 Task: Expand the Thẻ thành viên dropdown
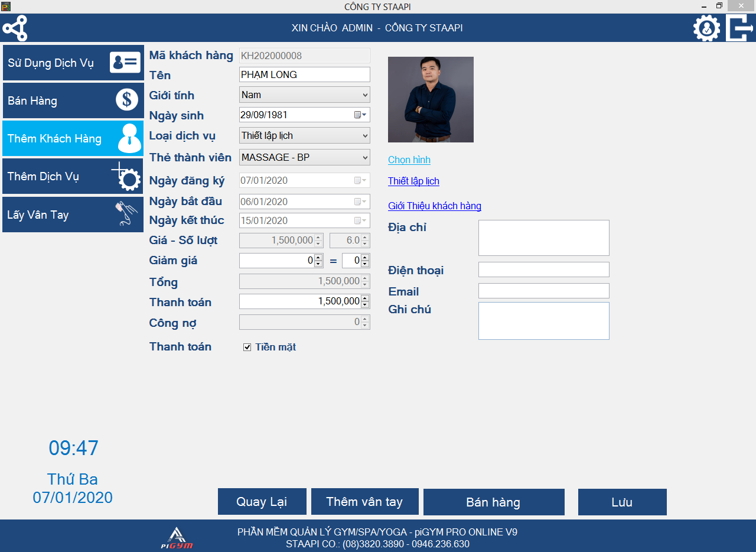pos(364,157)
